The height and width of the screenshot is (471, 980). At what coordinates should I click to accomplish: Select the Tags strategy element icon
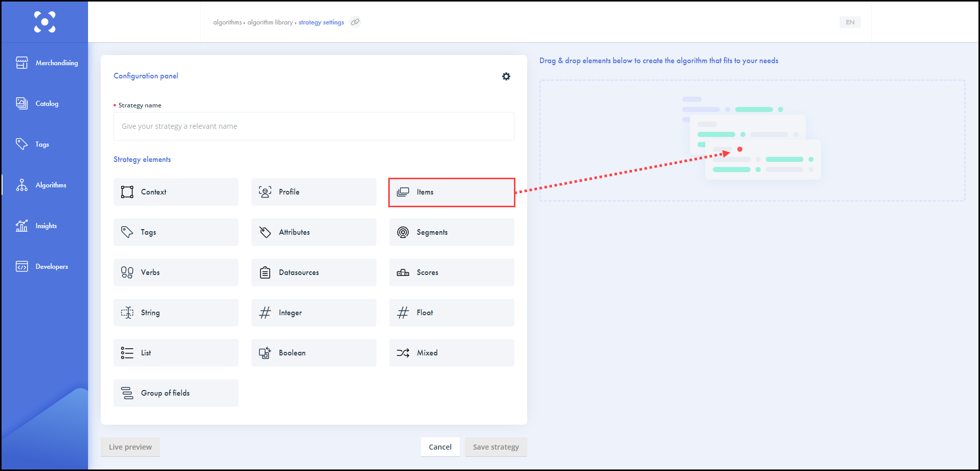[127, 232]
